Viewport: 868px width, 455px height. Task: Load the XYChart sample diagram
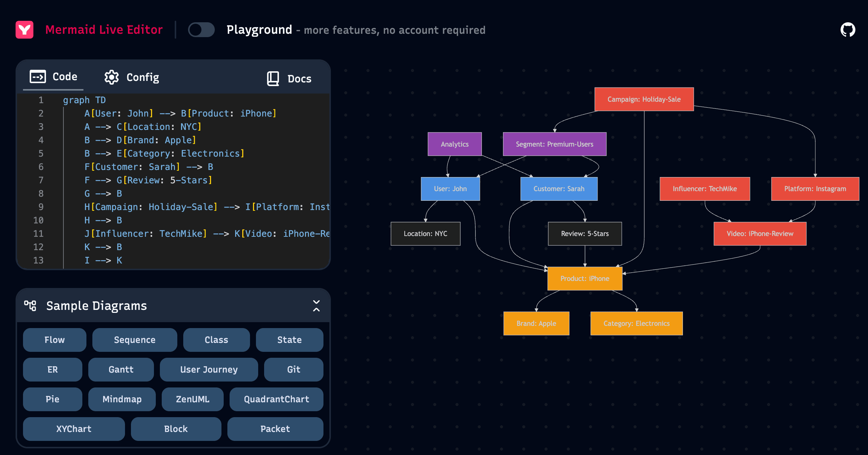coord(74,429)
